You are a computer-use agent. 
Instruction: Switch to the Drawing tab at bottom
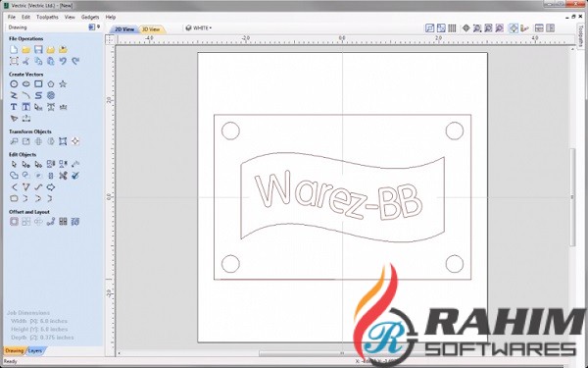pos(15,350)
